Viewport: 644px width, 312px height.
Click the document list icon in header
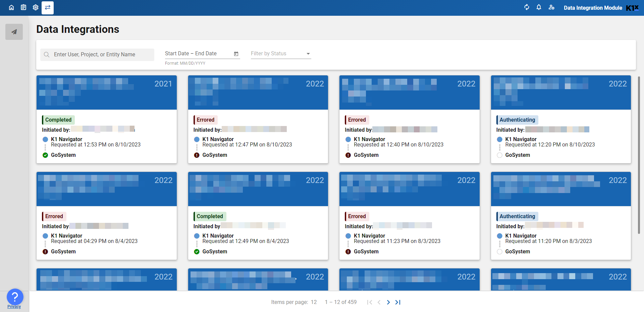click(x=23, y=7)
